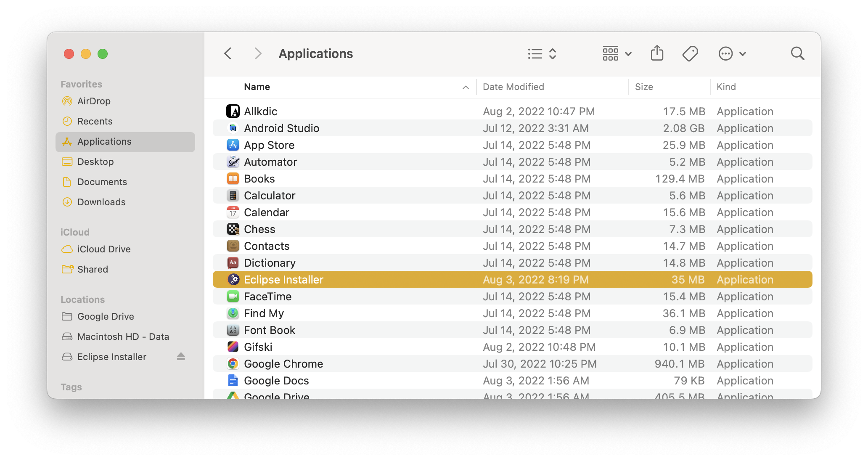Sort list by Size column header
The image size is (868, 461).
point(644,87)
